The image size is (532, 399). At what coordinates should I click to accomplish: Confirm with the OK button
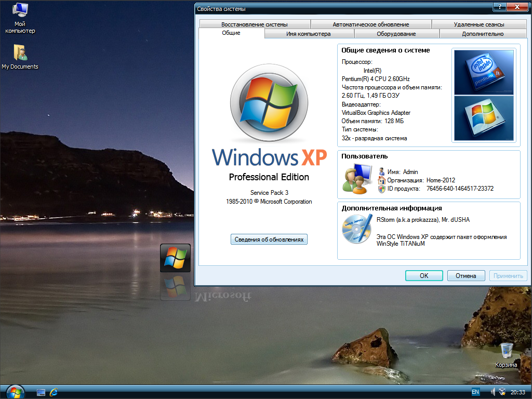pyautogui.click(x=424, y=275)
